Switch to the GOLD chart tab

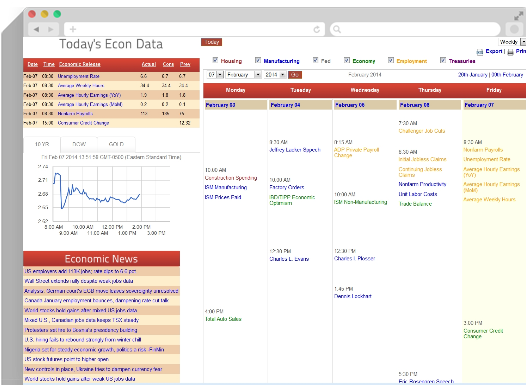point(116,144)
